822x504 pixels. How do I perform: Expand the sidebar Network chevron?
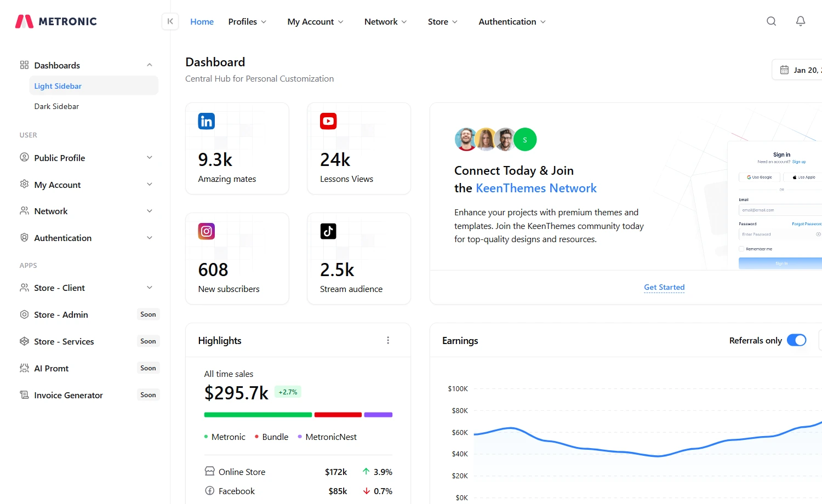[x=150, y=211]
